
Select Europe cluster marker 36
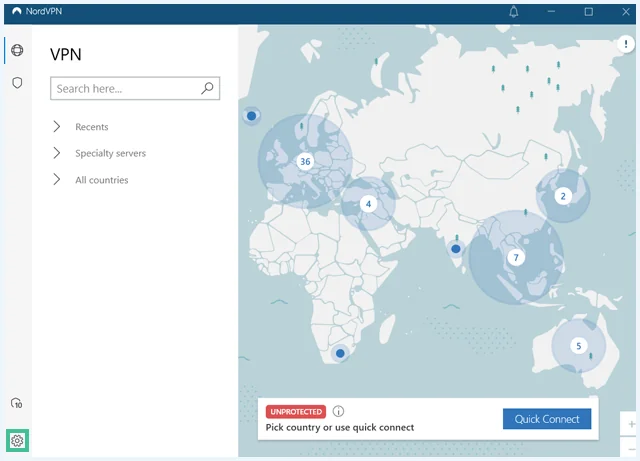(x=305, y=161)
